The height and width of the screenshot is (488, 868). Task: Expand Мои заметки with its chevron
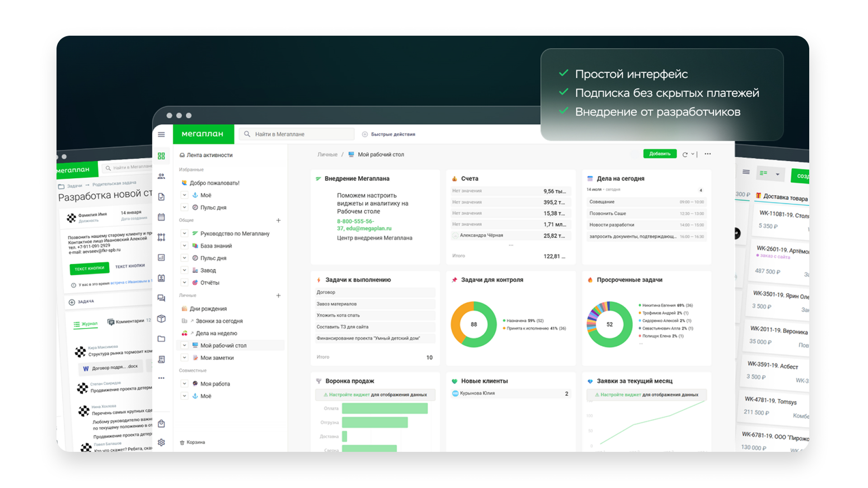[x=184, y=357]
